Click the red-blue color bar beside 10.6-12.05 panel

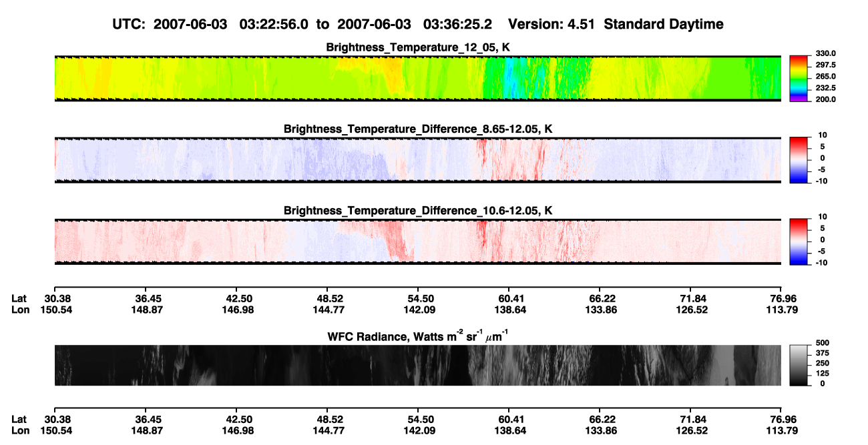coord(799,242)
